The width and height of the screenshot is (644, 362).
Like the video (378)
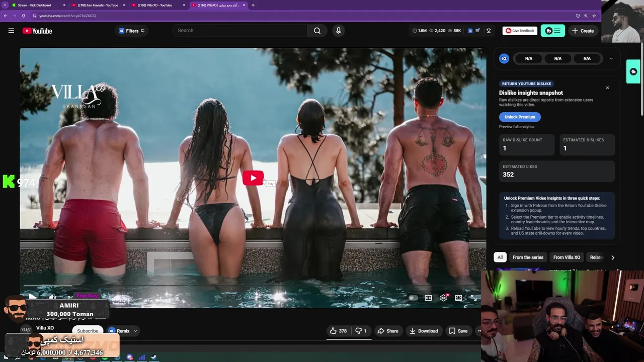[x=338, y=331]
